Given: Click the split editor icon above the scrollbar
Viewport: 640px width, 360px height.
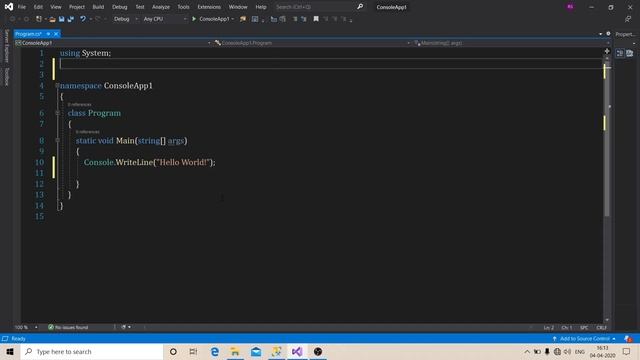Looking at the screenshot, I should 607,51.
